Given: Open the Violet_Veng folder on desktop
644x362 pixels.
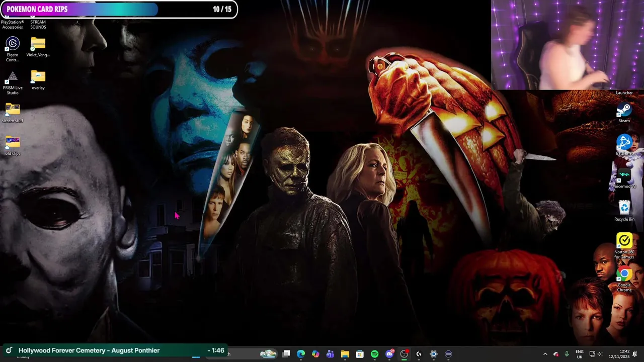Looking at the screenshot, I should coord(38,47).
